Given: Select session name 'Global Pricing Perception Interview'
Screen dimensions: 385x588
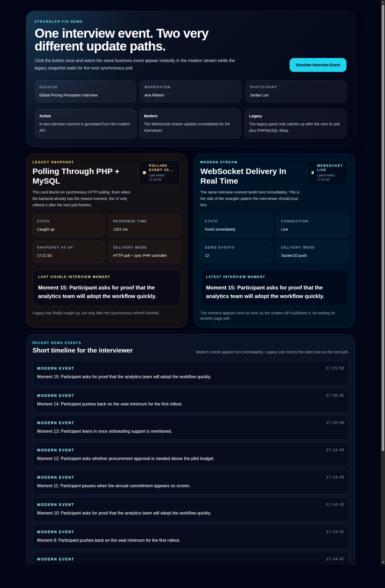Looking at the screenshot, I should pyautogui.click(x=68, y=95).
